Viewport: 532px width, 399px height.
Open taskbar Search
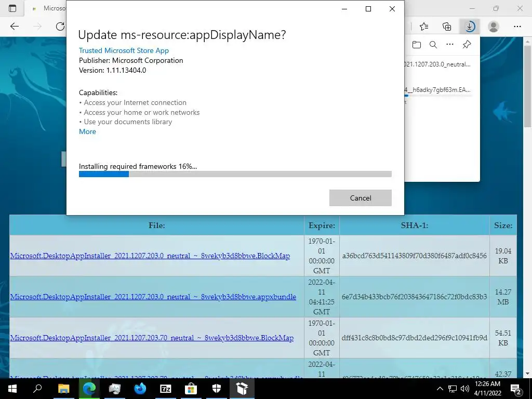pos(37,389)
